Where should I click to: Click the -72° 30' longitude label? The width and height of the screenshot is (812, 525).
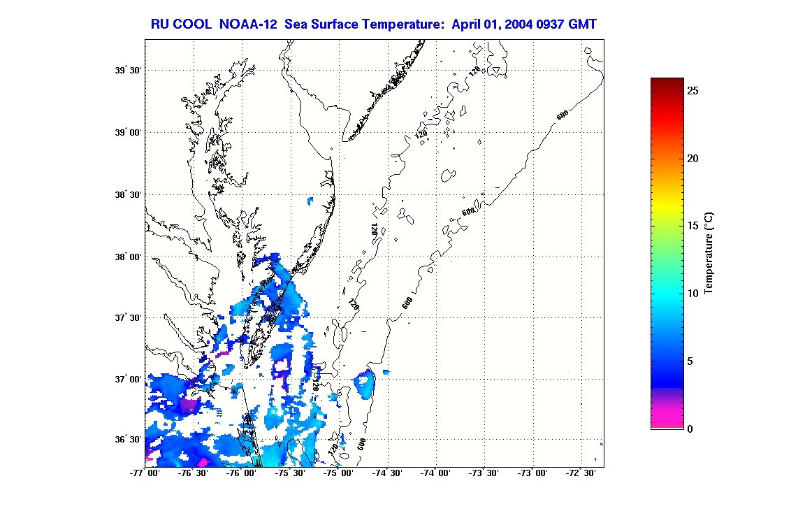click(580, 473)
